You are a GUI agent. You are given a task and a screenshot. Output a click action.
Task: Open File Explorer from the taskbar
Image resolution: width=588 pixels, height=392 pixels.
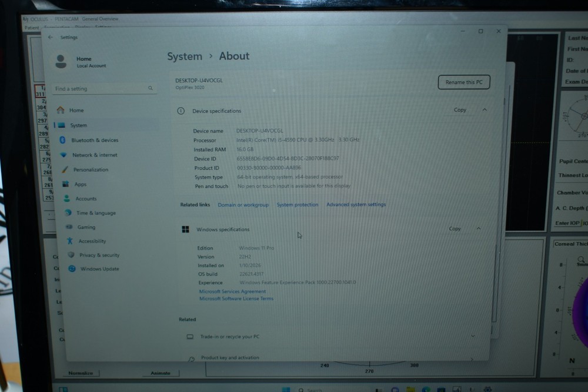pos(410,390)
